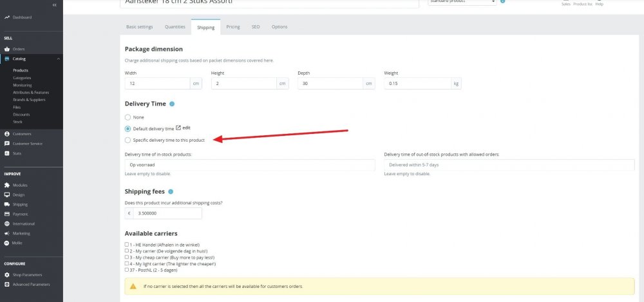Screen dimensions: 644x302
Task: Switch to the Pricing tab
Action: pos(233,26)
